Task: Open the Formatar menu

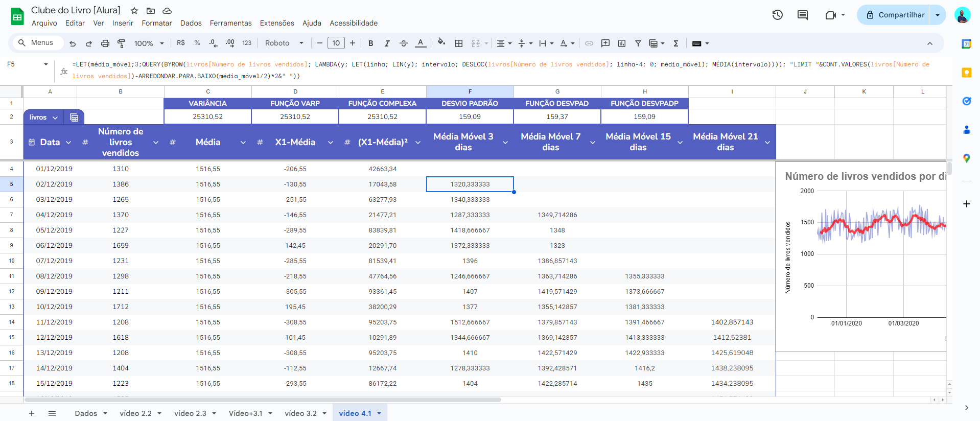Action: (157, 23)
